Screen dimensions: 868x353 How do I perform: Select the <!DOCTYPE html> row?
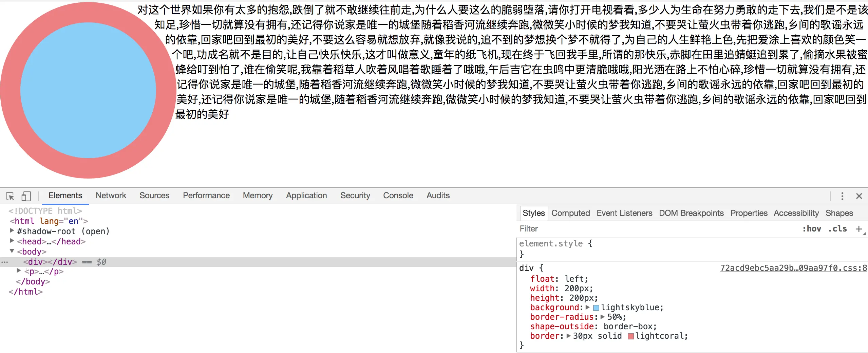click(45, 211)
